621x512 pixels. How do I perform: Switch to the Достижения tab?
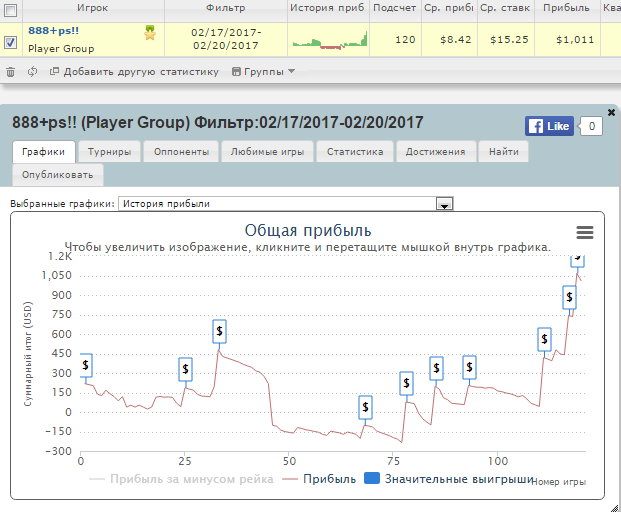[x=435, y=152]
